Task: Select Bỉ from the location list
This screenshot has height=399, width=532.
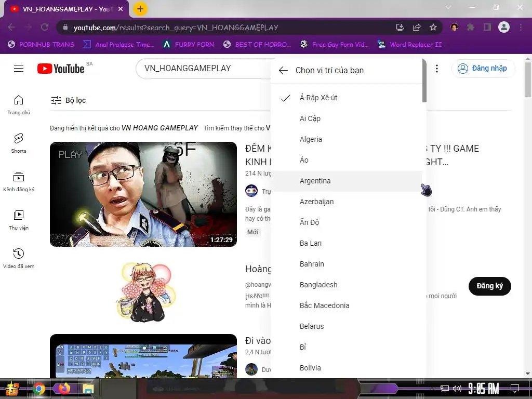Action: pos(347,347)
